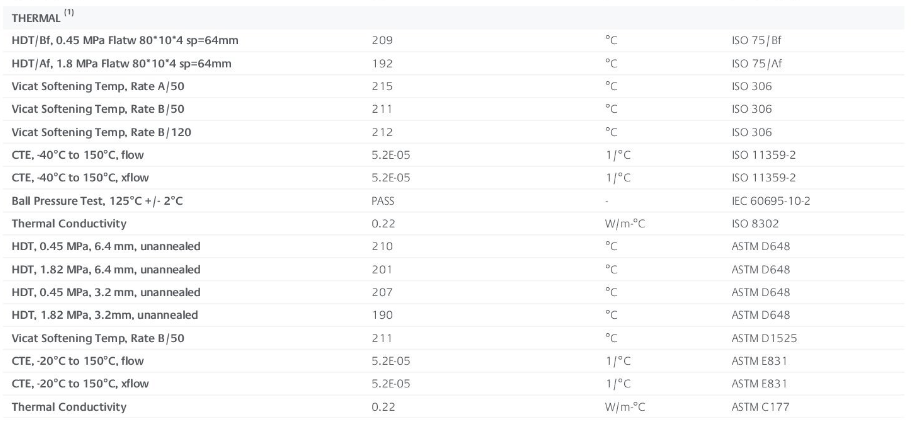The image size is (914, 421).
Task: Select the IEC 60695-10-2 standard cell
Action: pyautogui.click(x=771, y=201)
